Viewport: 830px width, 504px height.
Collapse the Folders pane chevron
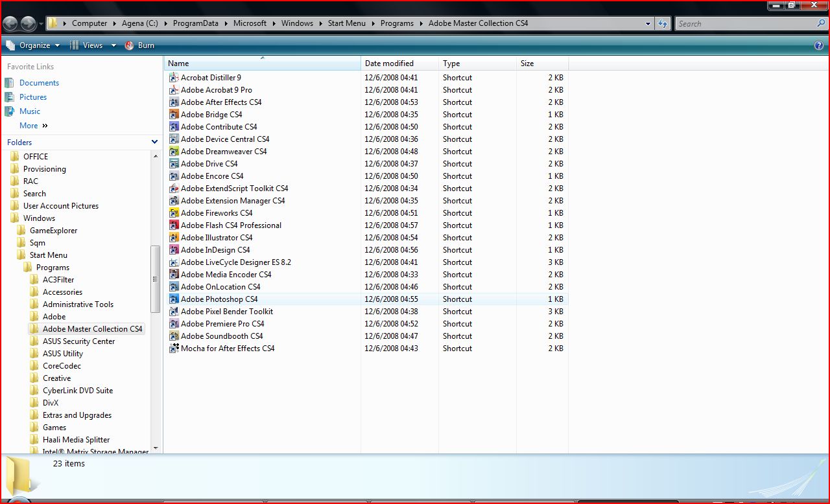pos(154,142)
